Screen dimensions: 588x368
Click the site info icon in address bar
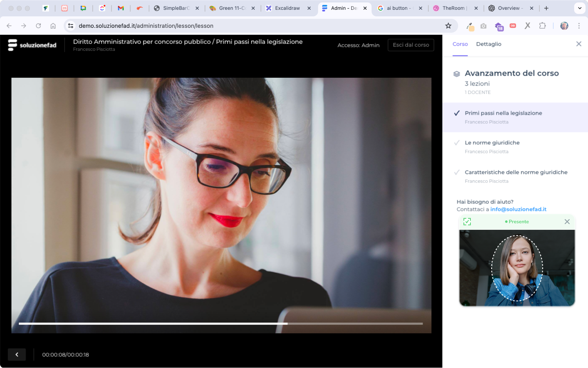[71, 26]
